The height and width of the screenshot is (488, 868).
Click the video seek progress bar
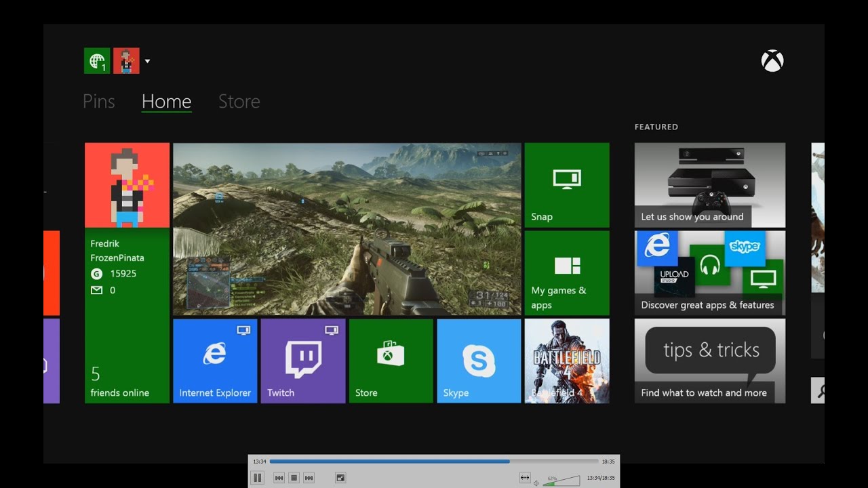434,462
